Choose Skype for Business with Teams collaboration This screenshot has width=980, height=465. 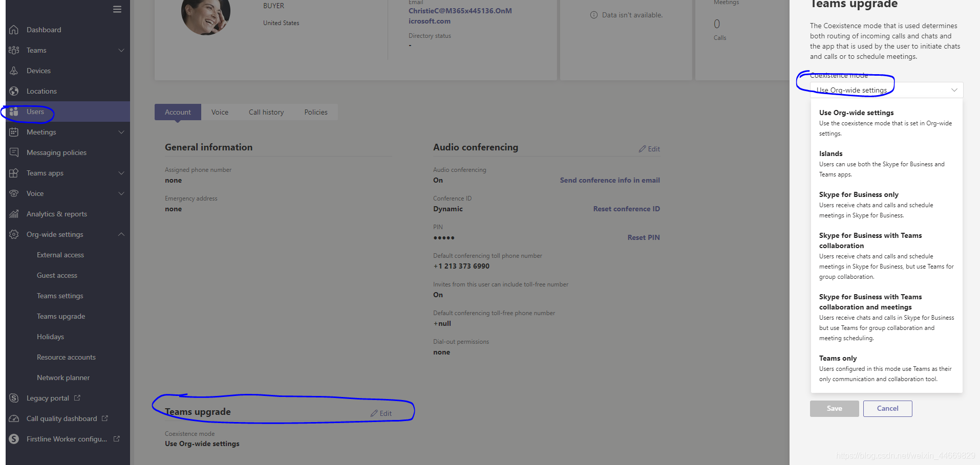click(886, 256)
